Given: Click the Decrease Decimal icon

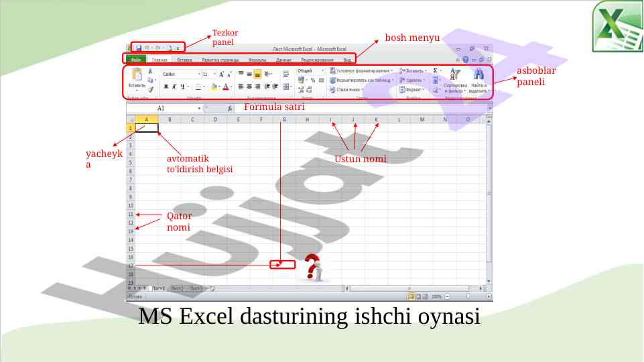Looking at the screenshot, I should pos(310,90).
